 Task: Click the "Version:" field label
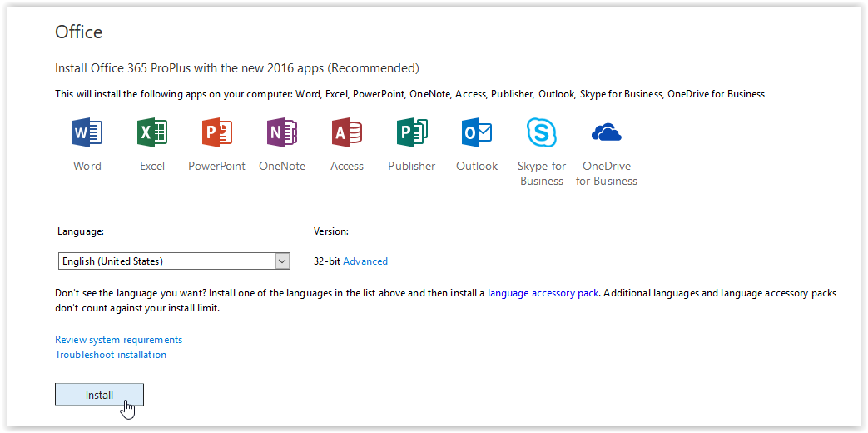click(x=331, y=231)
